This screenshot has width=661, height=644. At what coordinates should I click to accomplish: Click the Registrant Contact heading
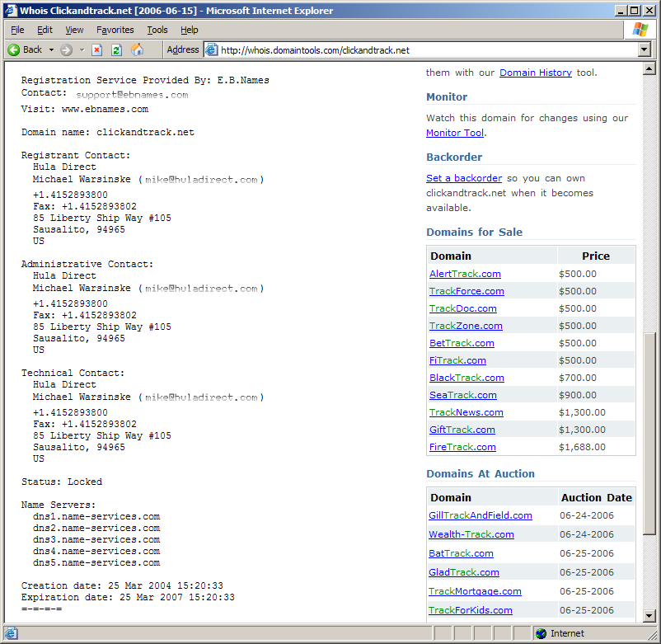click(76, 155)
